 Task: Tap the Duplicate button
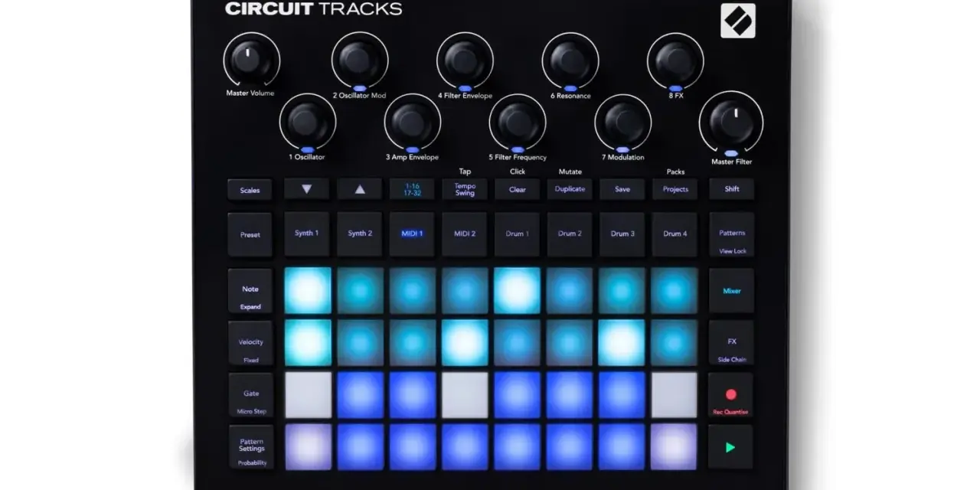tap(570, 189)
